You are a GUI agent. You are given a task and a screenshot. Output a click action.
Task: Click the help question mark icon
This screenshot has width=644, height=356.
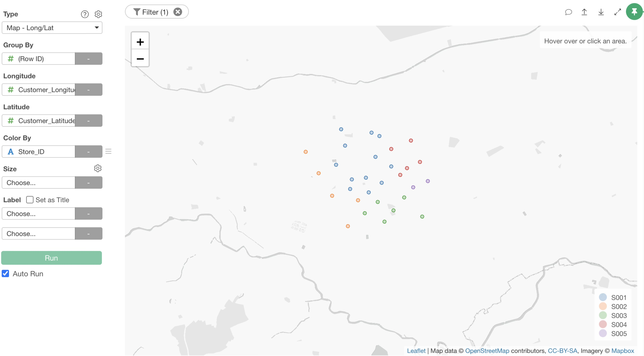coord(85,14)
